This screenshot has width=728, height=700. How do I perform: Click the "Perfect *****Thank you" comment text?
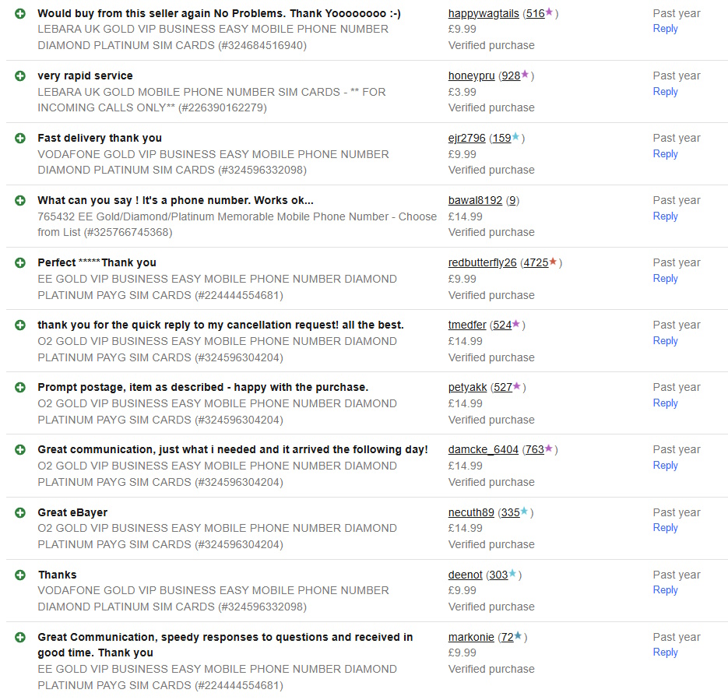[x=97, y=262]
